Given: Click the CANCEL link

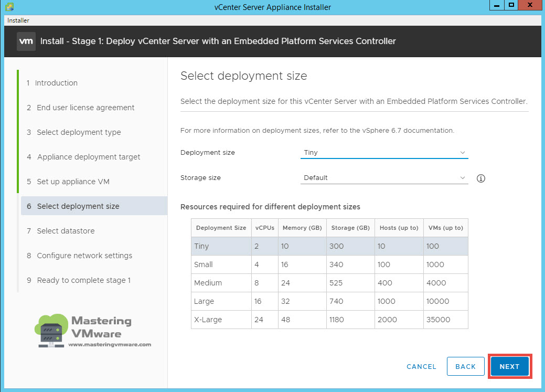Looking at the screenshot, I should coord(421,367).
